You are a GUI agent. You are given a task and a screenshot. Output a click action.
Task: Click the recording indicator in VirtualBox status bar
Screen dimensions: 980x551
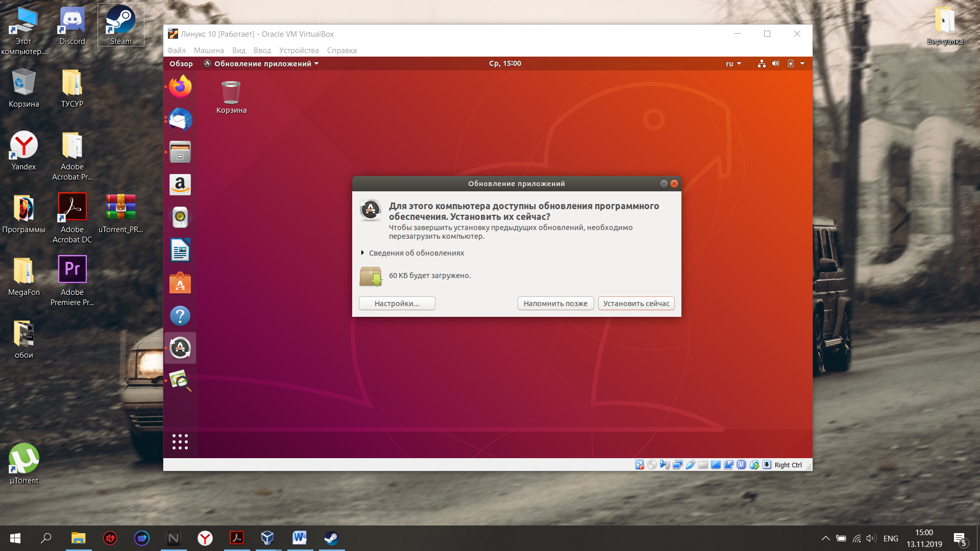pos(729,465)
